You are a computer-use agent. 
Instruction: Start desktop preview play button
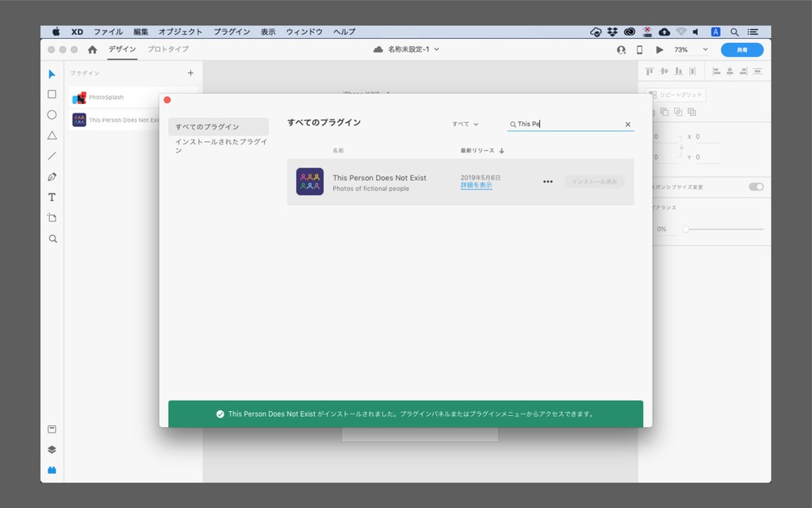(659, 50)
